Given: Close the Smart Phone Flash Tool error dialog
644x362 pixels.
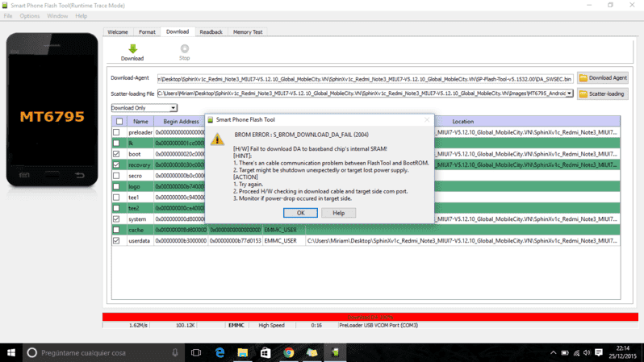Looking at the screenshot, I should click(x=427, y=120).
